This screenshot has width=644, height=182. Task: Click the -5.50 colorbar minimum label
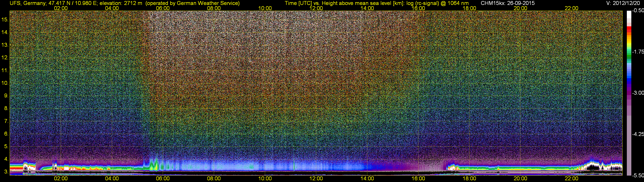638,176
